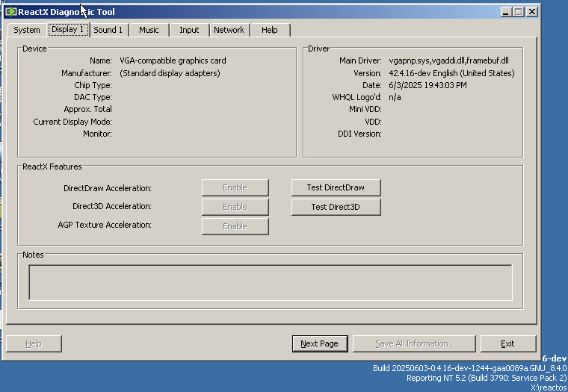Click the version '42.4.16-dev English (United States)'
This screenshot has height=392, width=568.
[451, 73]
